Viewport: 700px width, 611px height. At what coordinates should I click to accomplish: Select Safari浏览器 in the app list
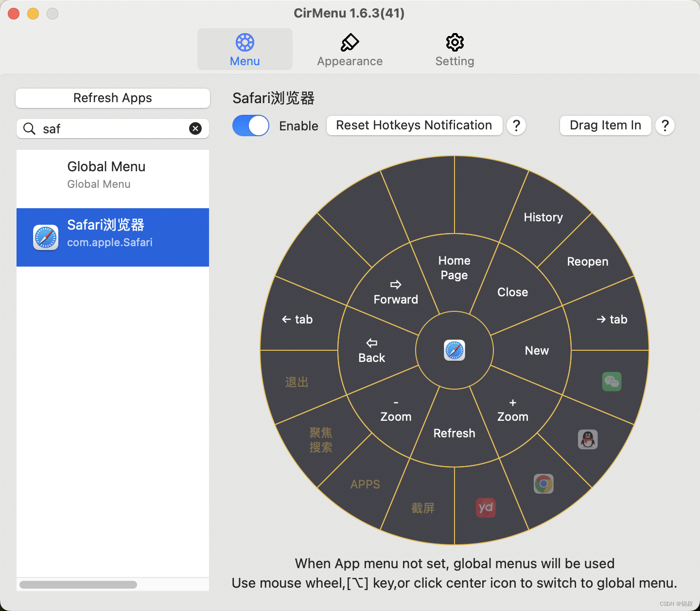coord(113,237)
